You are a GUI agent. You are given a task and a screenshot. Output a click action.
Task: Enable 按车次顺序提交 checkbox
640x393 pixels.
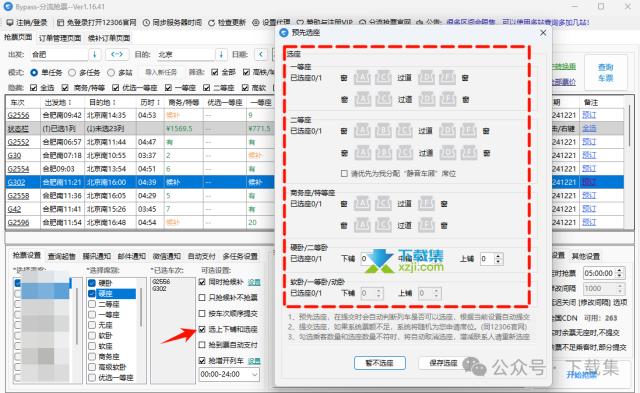(x=202, y=313)
